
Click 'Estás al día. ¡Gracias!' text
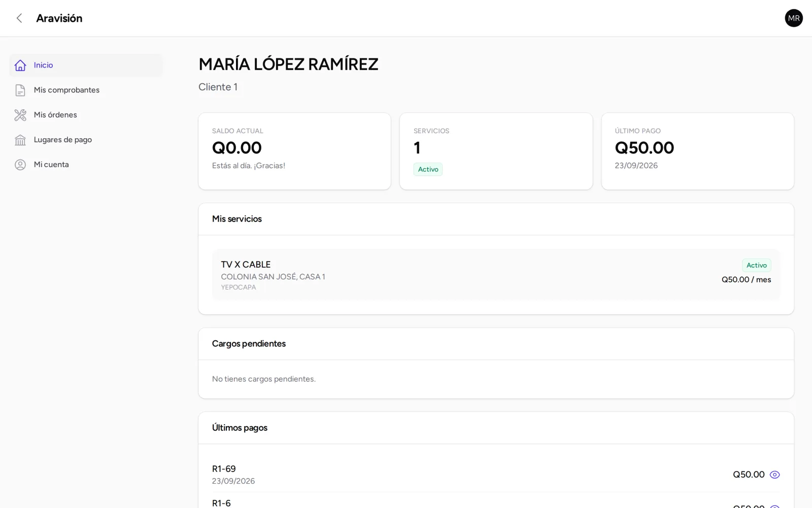[x=249, y=166]
